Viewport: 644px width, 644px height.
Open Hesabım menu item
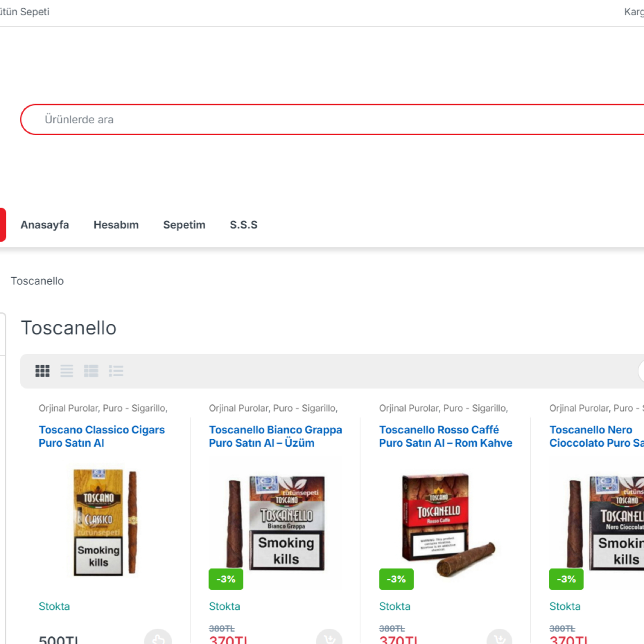click(116, 225)
